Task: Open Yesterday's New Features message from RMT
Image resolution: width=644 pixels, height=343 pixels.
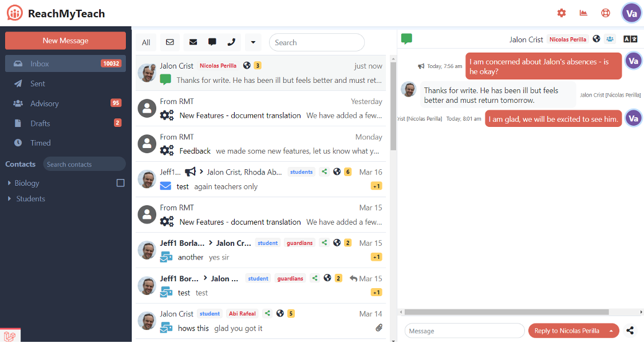Action: click(x=261, y=109)
